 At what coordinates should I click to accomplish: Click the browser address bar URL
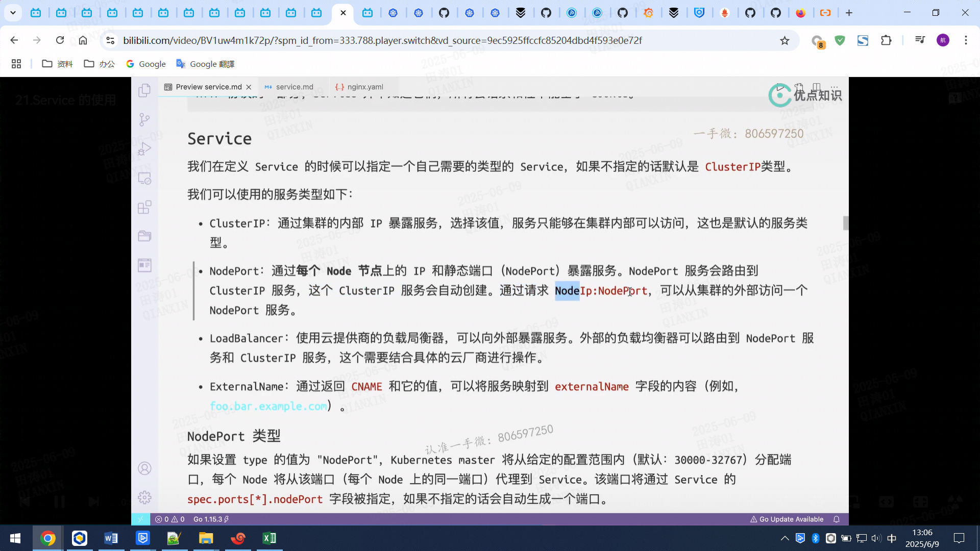tap(382, 40)
